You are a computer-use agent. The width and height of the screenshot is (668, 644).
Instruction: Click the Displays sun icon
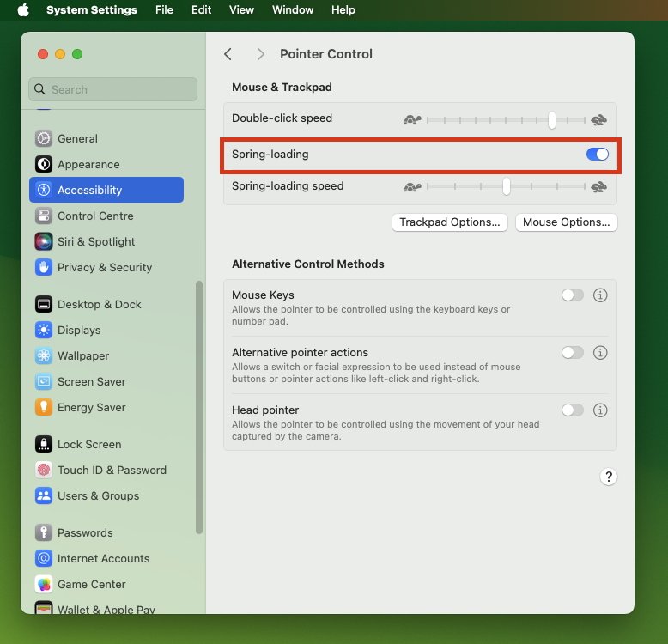coord(44,330)
